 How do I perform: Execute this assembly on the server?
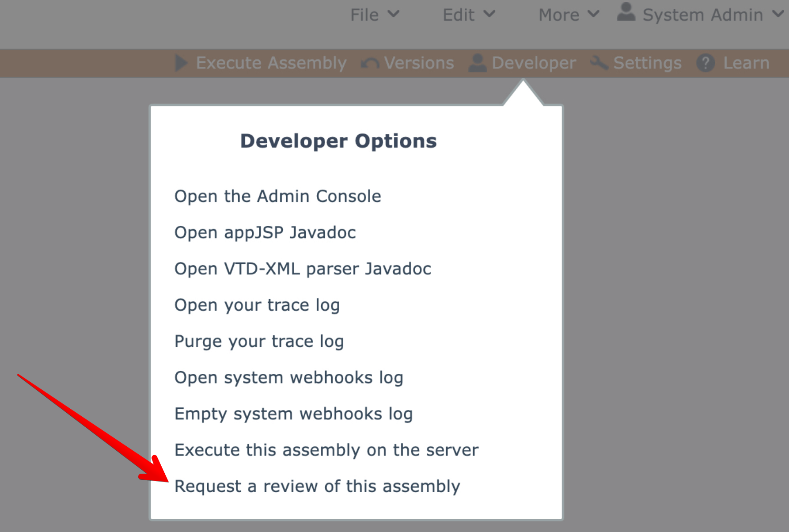(326, 450)
